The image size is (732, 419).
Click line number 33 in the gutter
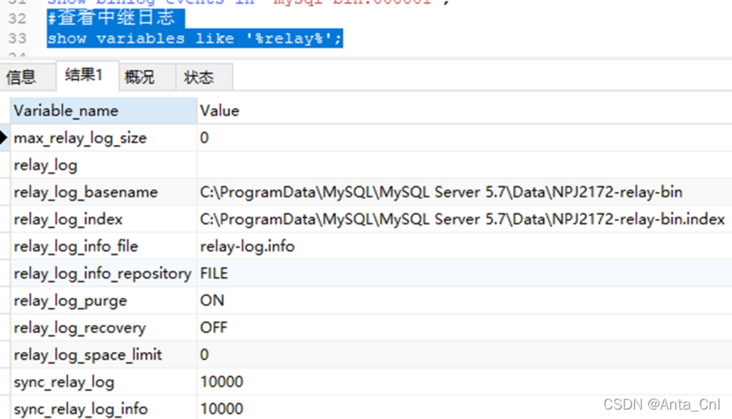click(x=17, y=38)
